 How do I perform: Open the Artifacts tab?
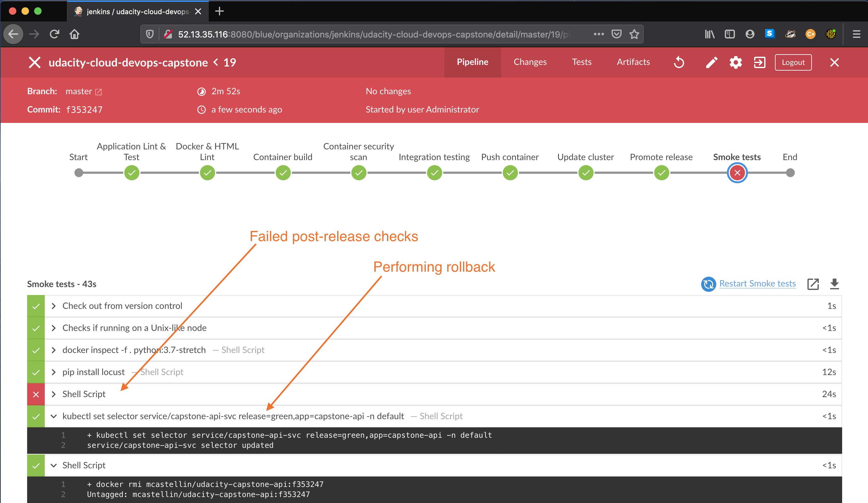click(633, 62)
